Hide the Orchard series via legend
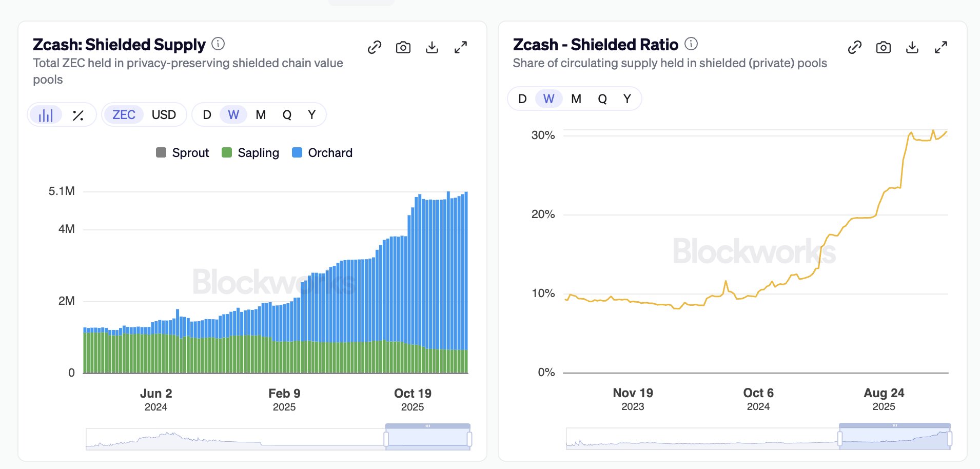 coord(323,153)
